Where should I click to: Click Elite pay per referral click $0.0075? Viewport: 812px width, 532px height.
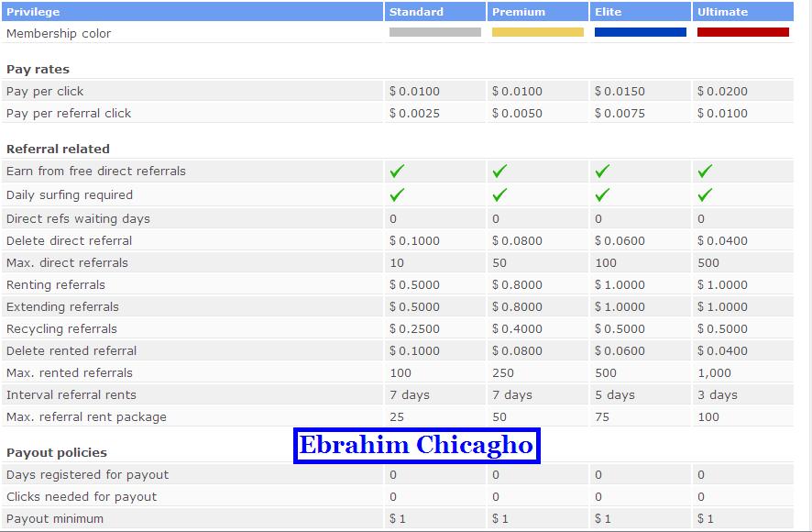[x=620, y=114]
